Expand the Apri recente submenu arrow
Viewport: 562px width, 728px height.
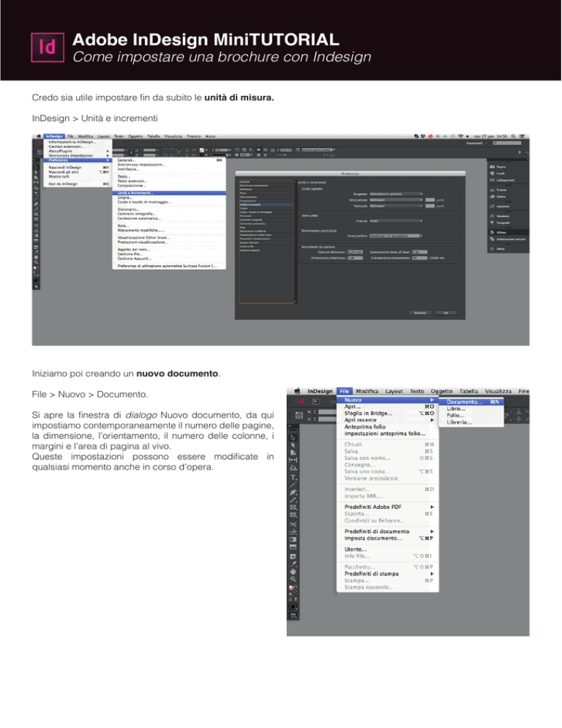click(432, 420)
